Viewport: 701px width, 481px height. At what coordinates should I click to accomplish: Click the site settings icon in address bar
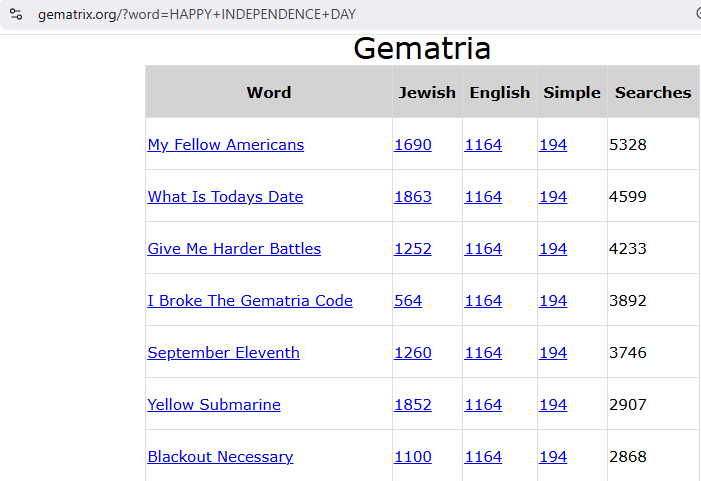click(16, 14)
